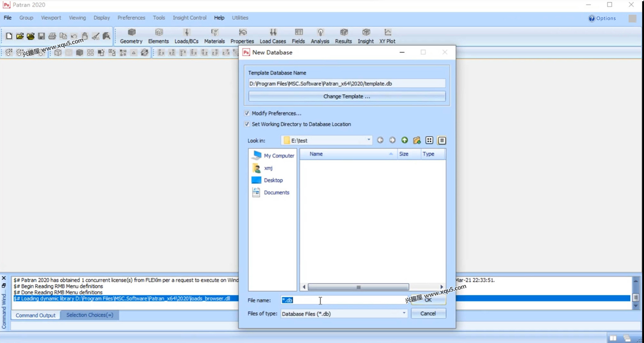Screen dimensions: 644x343
Task: Click the Change Template button
Action: (347, 96)
